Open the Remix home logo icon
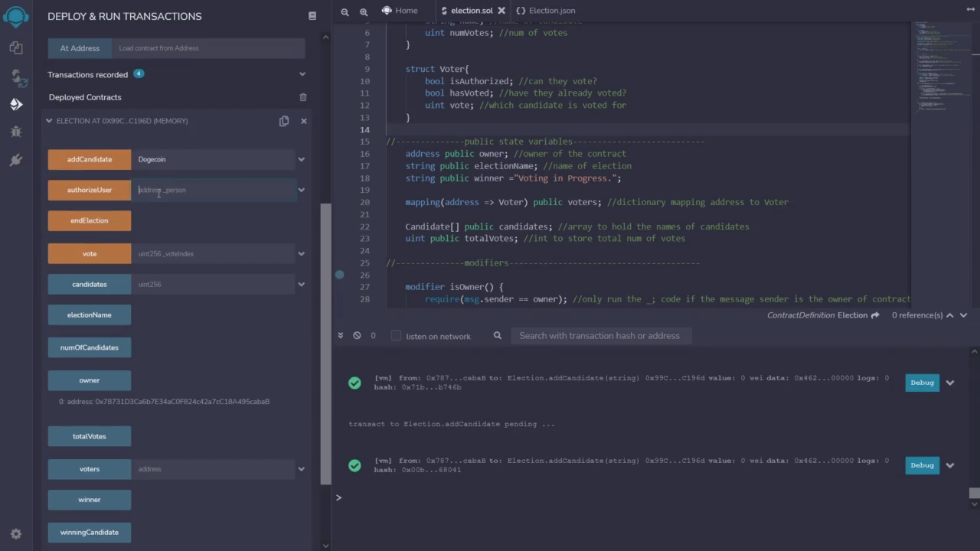 point(16,15)
